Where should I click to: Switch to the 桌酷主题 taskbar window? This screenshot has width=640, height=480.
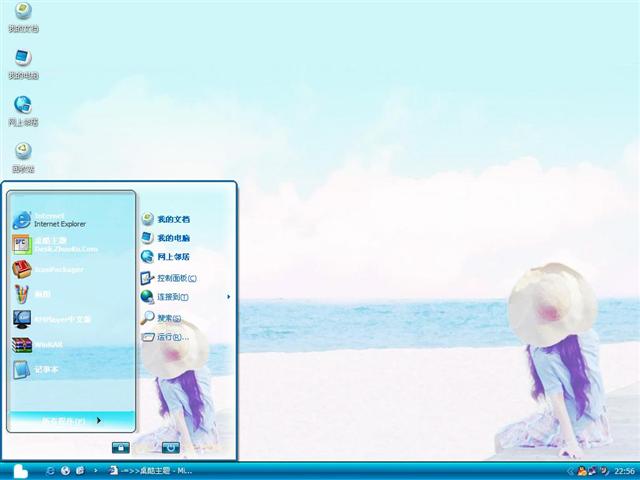(150, 471)
